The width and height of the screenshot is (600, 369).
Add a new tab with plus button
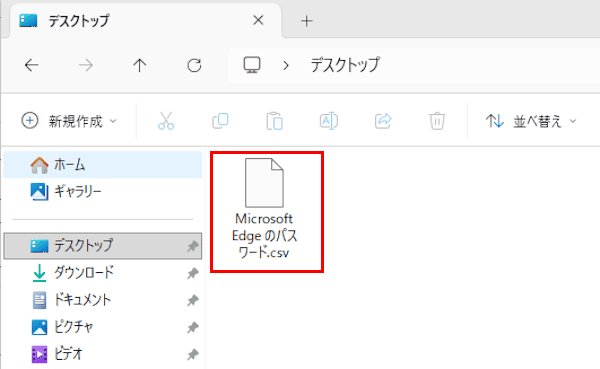tap(307, 21)
